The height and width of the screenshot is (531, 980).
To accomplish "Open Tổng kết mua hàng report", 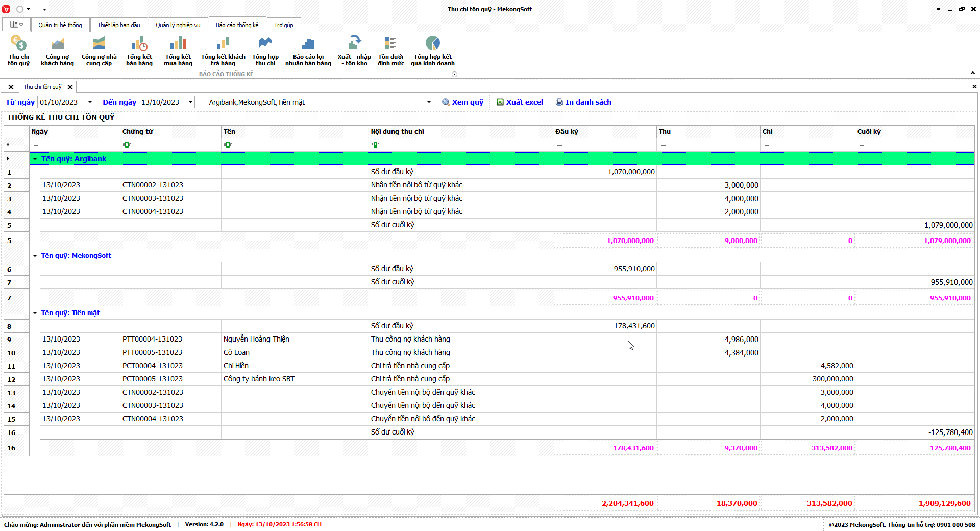I will tap(178, 51).
